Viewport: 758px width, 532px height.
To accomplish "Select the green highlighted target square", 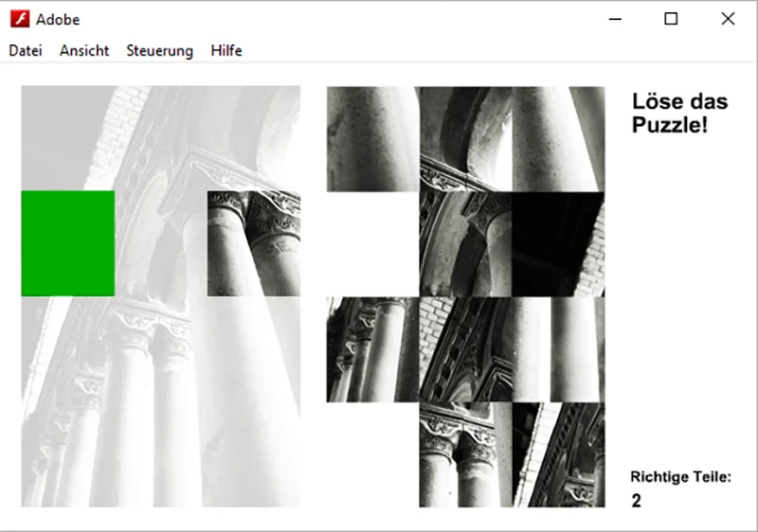I will tap(68, 243).
